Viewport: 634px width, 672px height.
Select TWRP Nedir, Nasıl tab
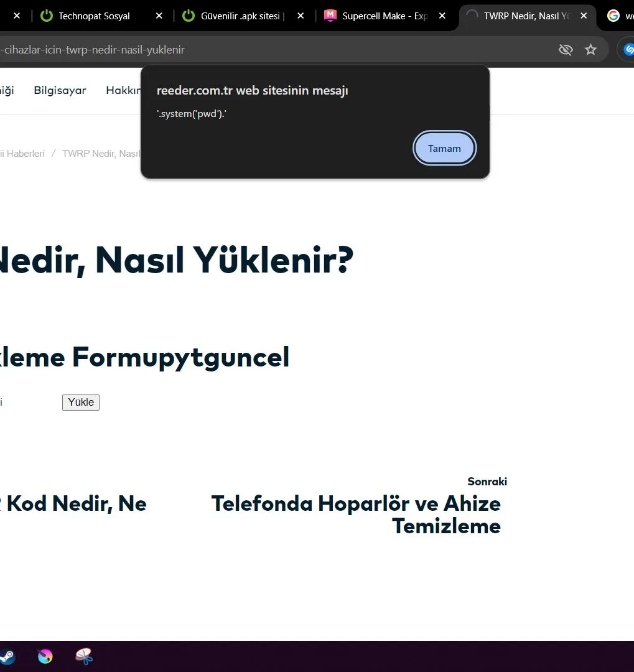[527, 16]
